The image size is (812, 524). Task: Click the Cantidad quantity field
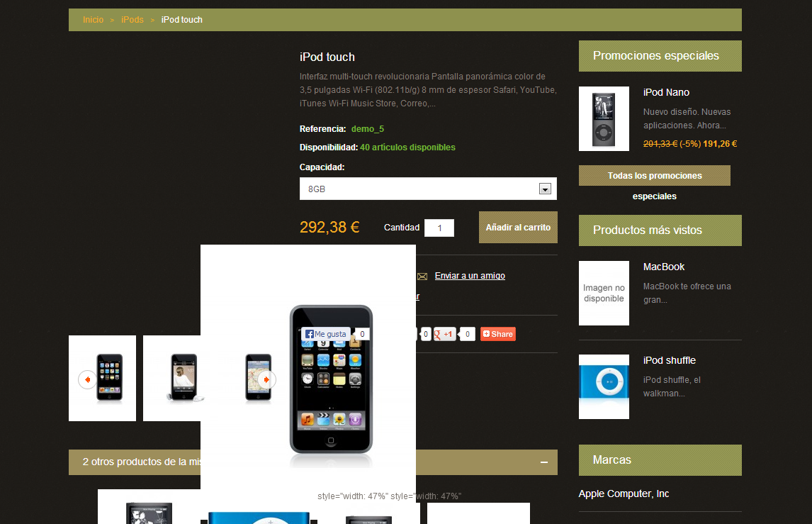coord(439,228)
